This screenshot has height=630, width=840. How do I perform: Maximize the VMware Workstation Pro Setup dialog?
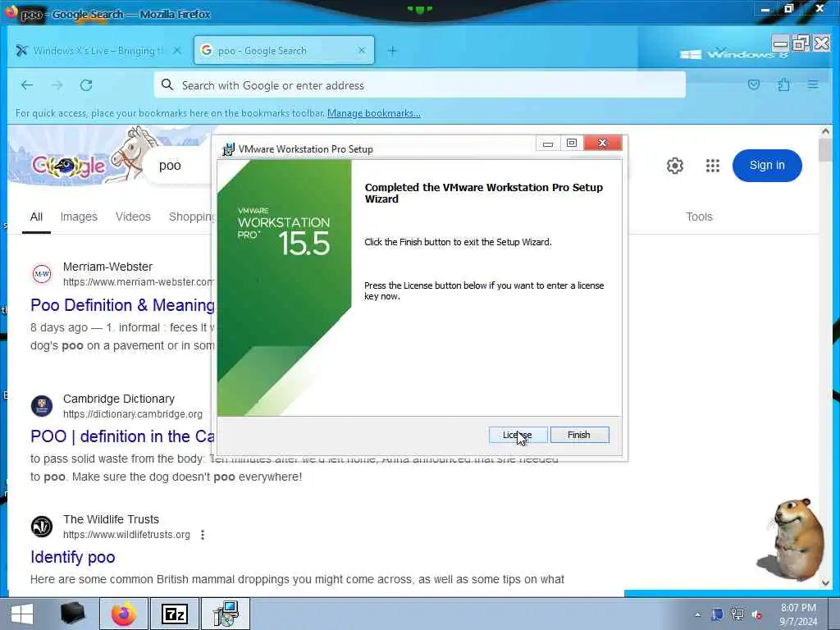pyautogui.click(x=572, y=143)
